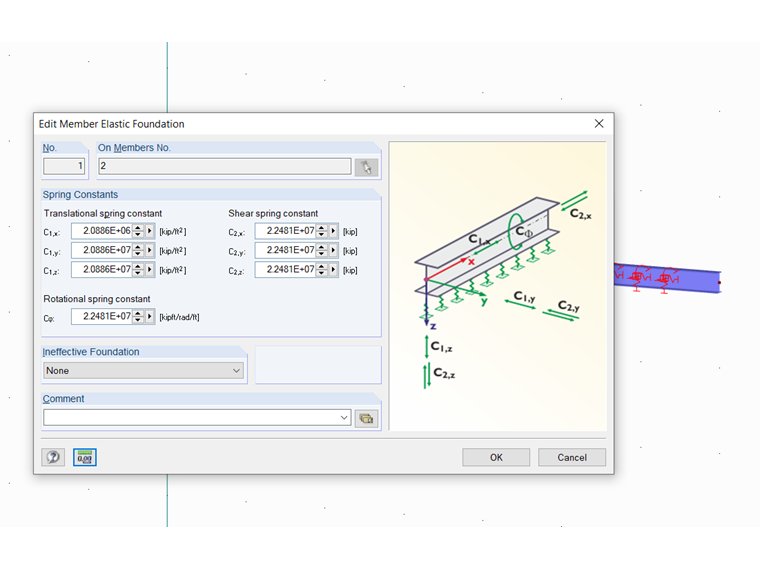Click the Translational spring constant label
The width and height of the screenshot is (760, 570).
[x=103, y=213]
